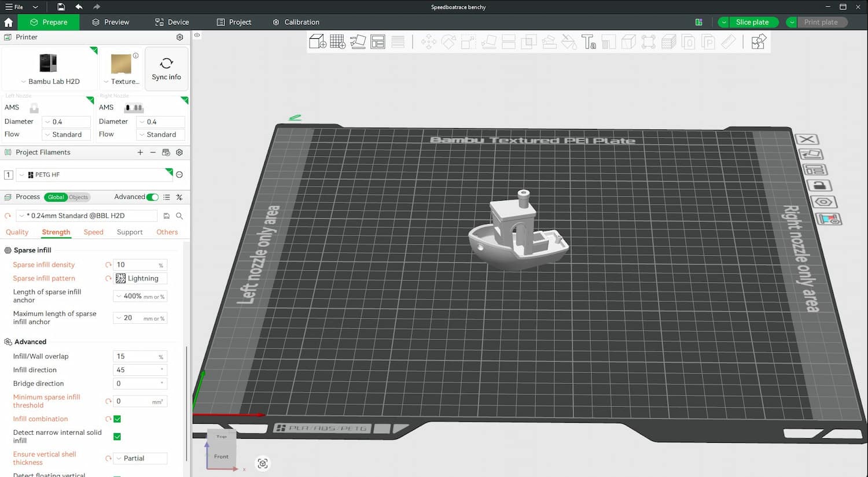Add a new plate with the grid-plus icon
868x477 pixels.
click(338, 42)
